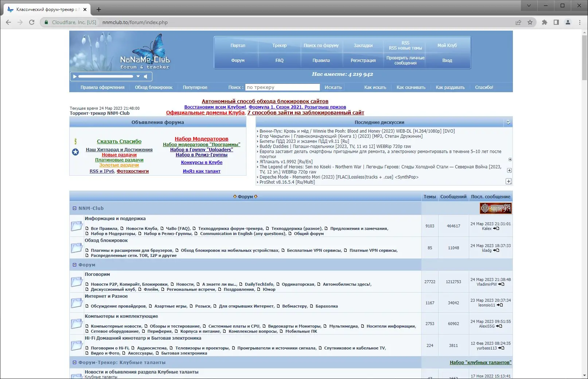Click the medium plus icon in discussions panel
The height and width of the screenshot is (379, 588).
509,171
